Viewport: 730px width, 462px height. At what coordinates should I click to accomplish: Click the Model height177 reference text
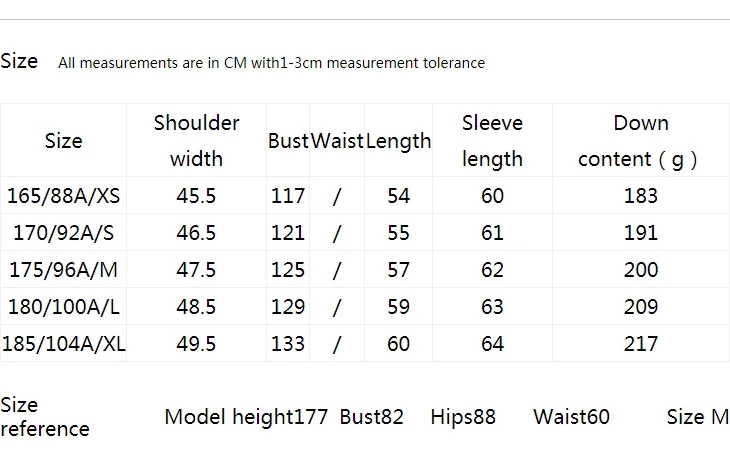click(x=246, y=417)
